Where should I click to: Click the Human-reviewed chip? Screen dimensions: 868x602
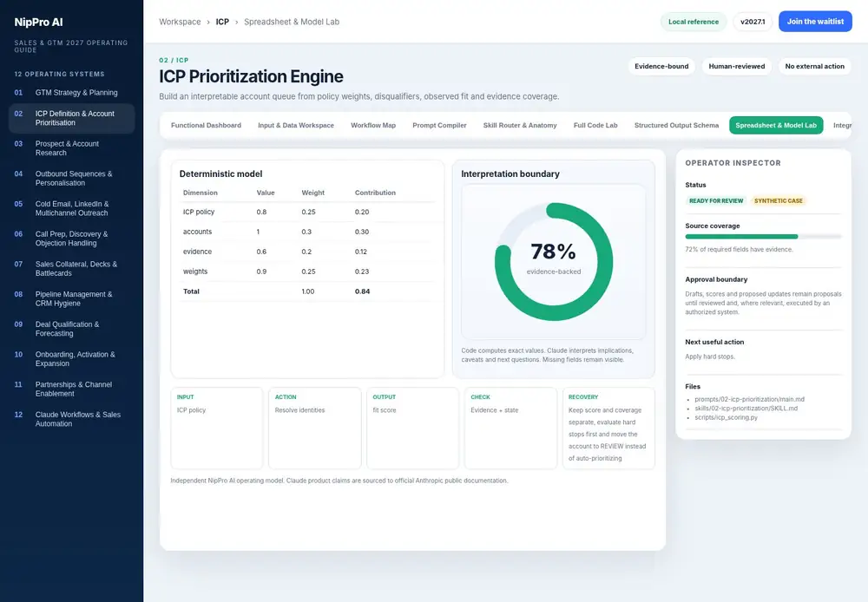(737, 67)
